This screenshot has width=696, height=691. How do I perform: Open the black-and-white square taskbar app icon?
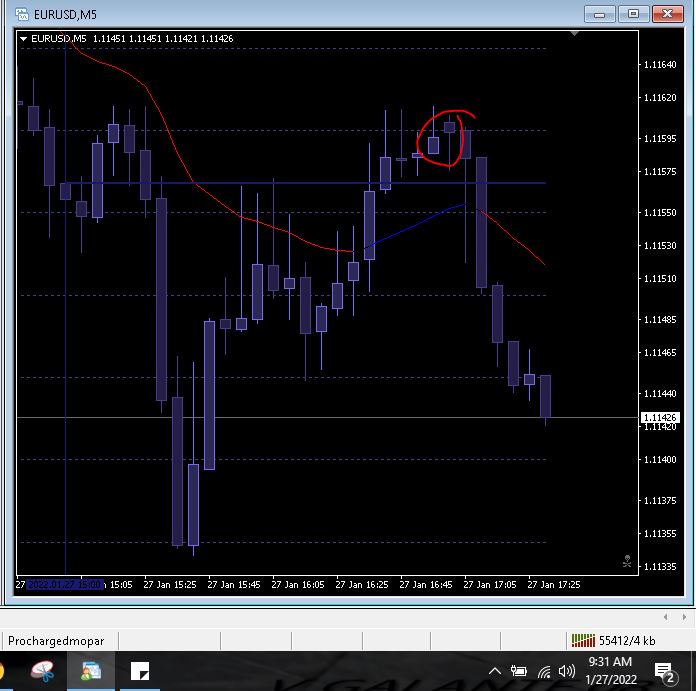[x=140, y=671]
